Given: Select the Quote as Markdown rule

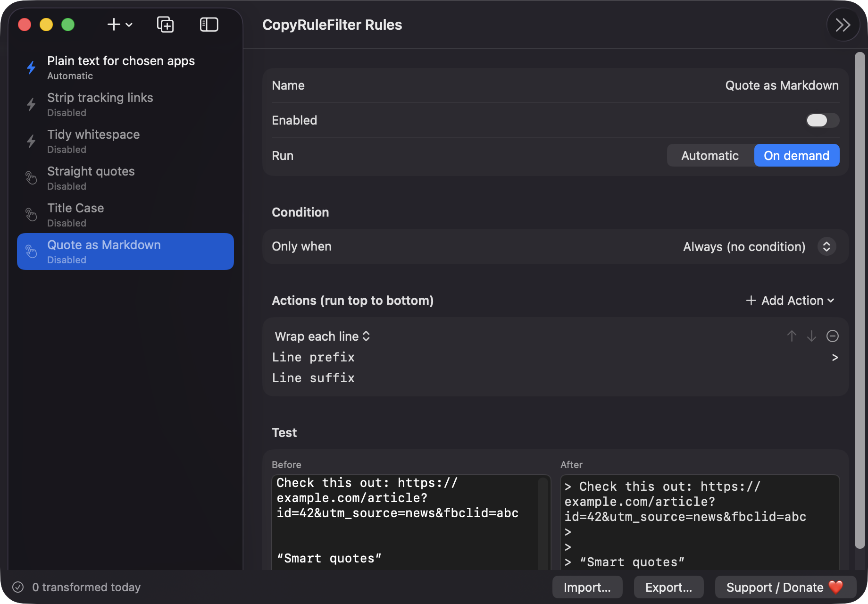Looking at the screenshot, I should (x=125, y=252).
